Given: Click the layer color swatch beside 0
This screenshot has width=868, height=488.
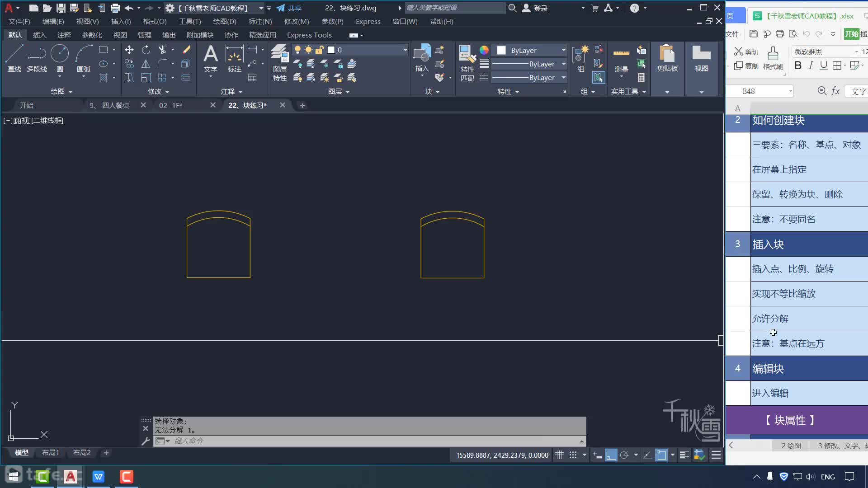Looking at the screenshot, I should coord(331,50).
